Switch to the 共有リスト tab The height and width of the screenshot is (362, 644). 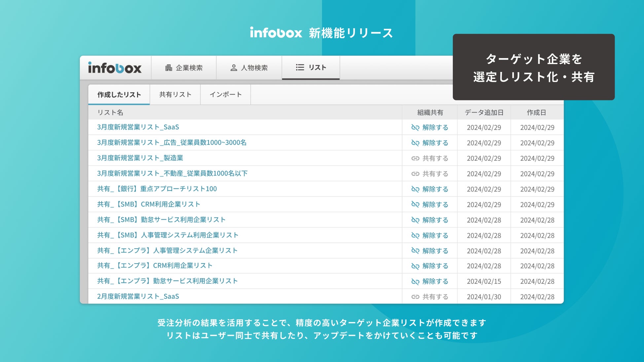pos(175,95)
